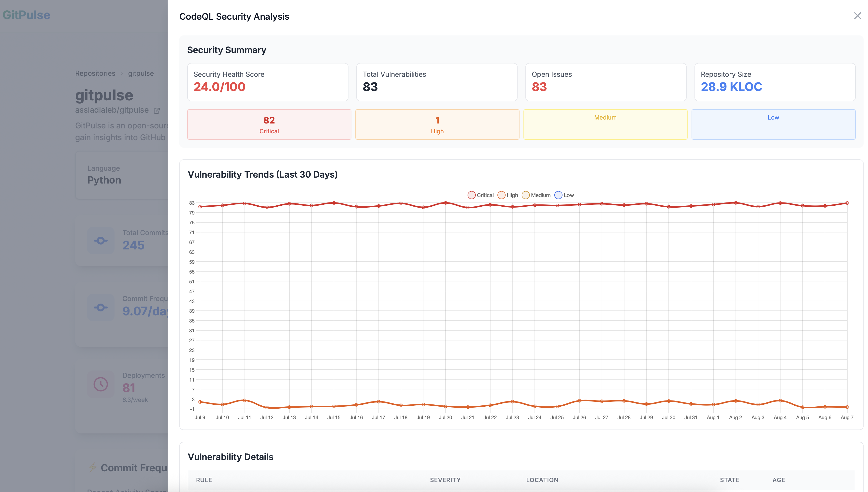868x492 pixels.
Task: Click the Total Vulnerabilities card
Action: pyautogui.click(x=437, y=82)
